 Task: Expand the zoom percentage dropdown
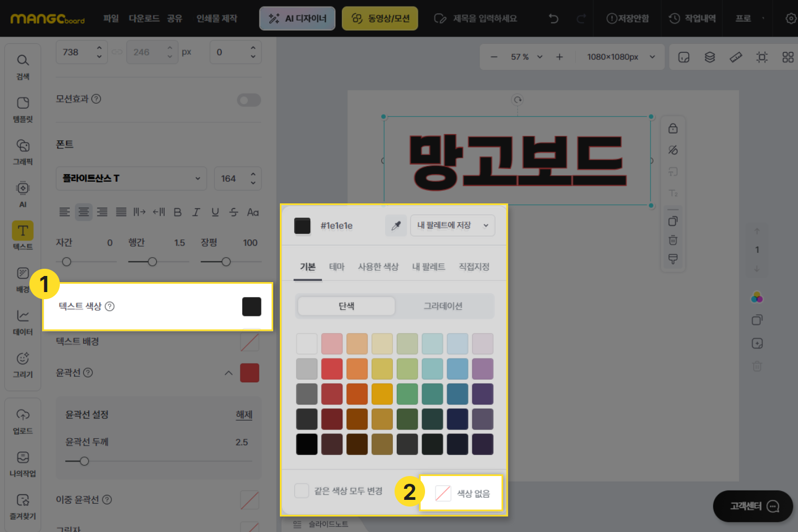[540, 57]
